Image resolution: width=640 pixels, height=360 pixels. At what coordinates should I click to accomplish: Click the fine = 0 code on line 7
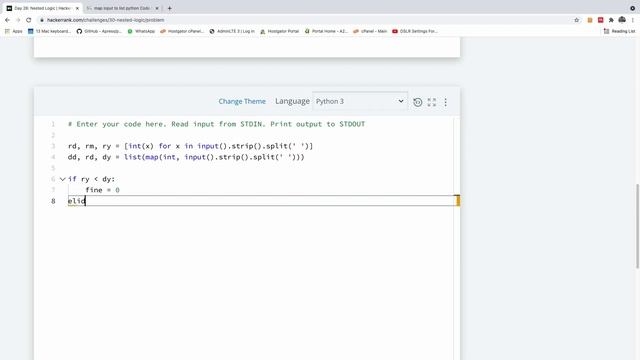point(102,190)
